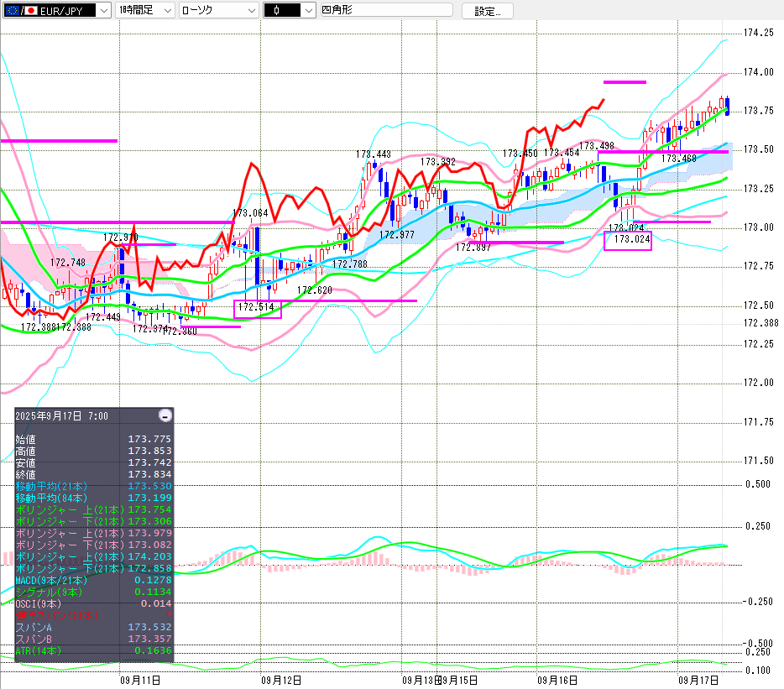Open the ローソク chart type dropdown
The width and height of the screenshot is (784, 689).
249,11
